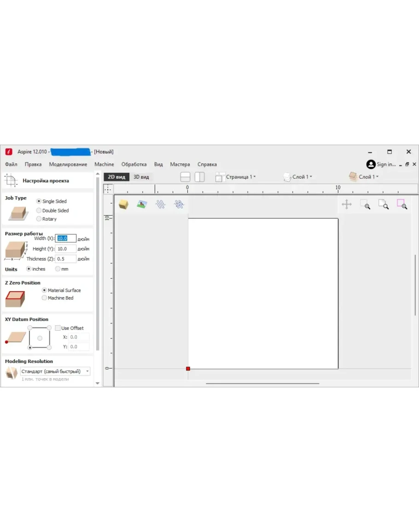Click the yellow 3D component cube icon
Screen dimensions: 419x532
[123, 205]
